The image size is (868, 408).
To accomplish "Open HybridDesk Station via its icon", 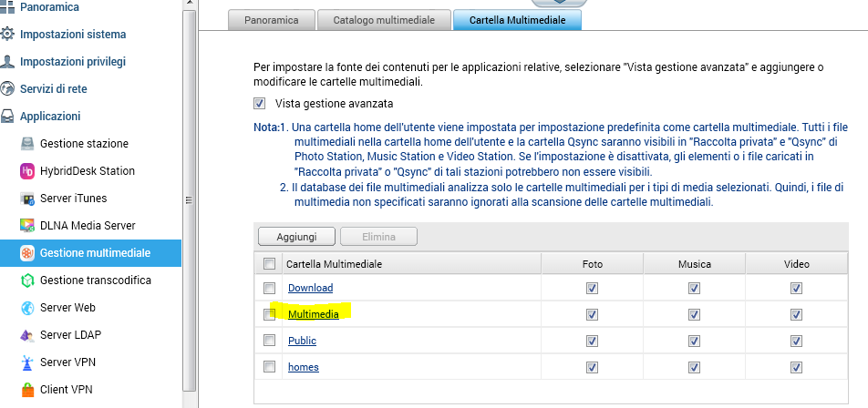I will pos(27,171).
